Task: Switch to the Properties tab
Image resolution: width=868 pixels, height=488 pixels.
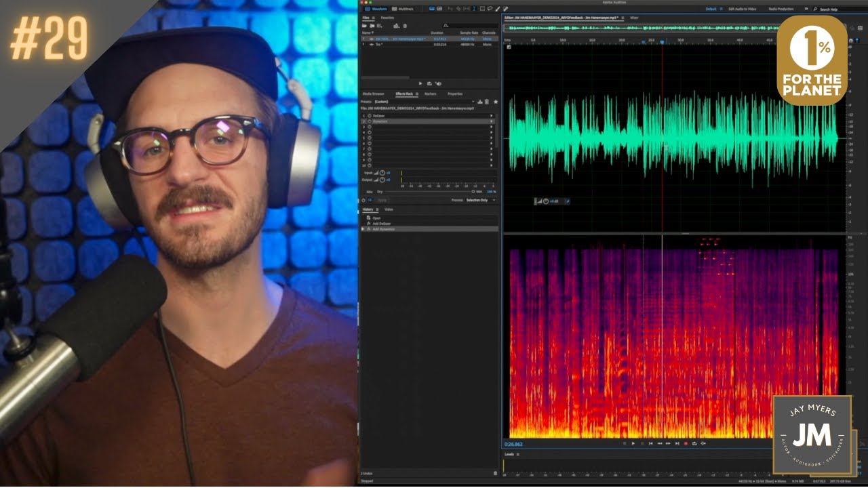Action: (455, 94)
